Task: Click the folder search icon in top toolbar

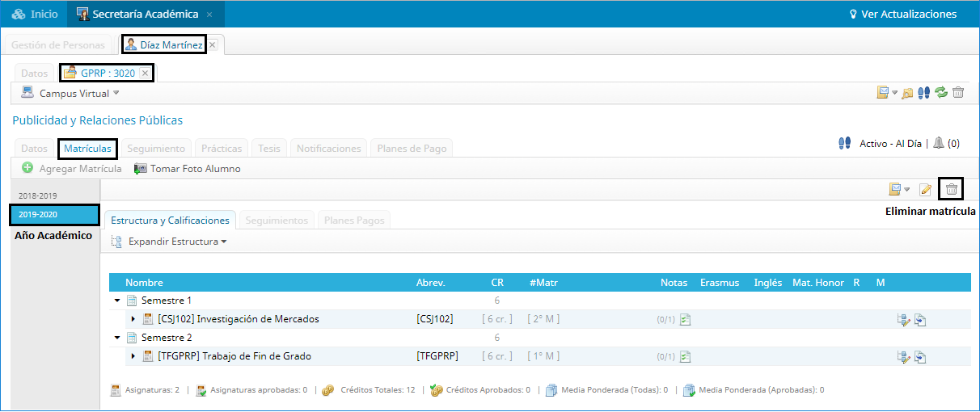Action: click(907, 93)
